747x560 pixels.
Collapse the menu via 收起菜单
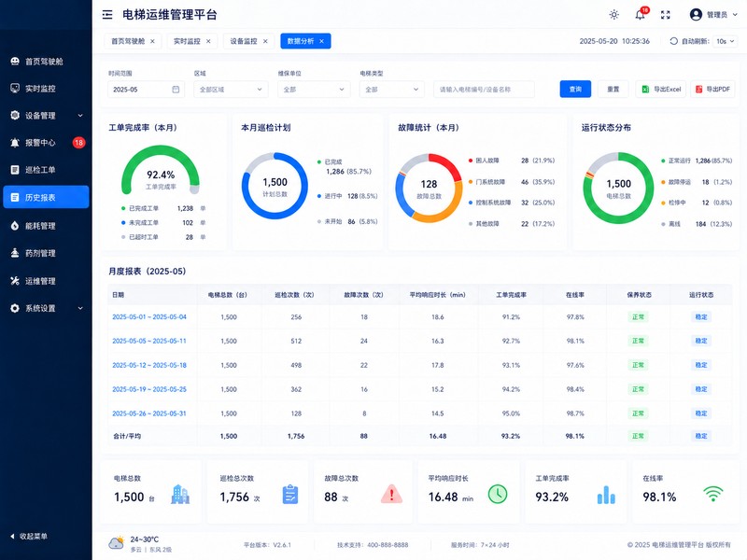[29, 536]
